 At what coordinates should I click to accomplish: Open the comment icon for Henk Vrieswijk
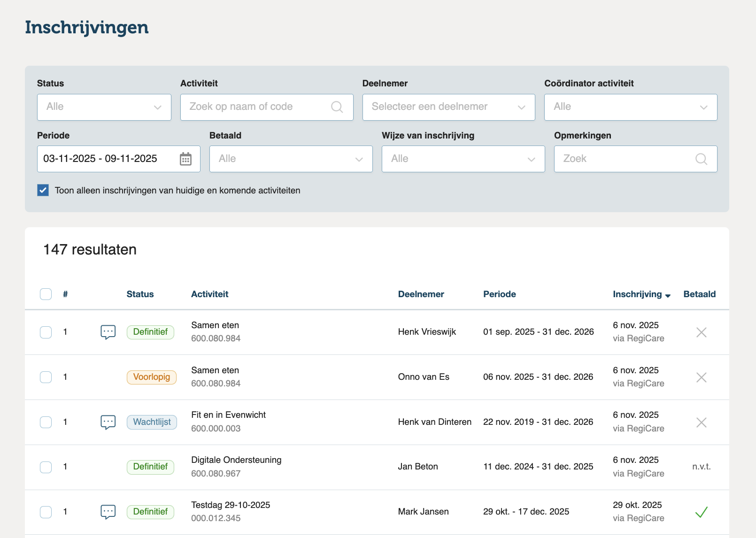tap(108, 332)
